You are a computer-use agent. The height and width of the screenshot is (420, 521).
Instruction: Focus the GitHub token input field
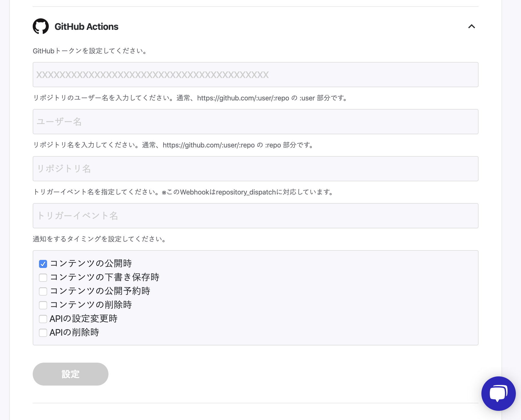pos(255,75)
